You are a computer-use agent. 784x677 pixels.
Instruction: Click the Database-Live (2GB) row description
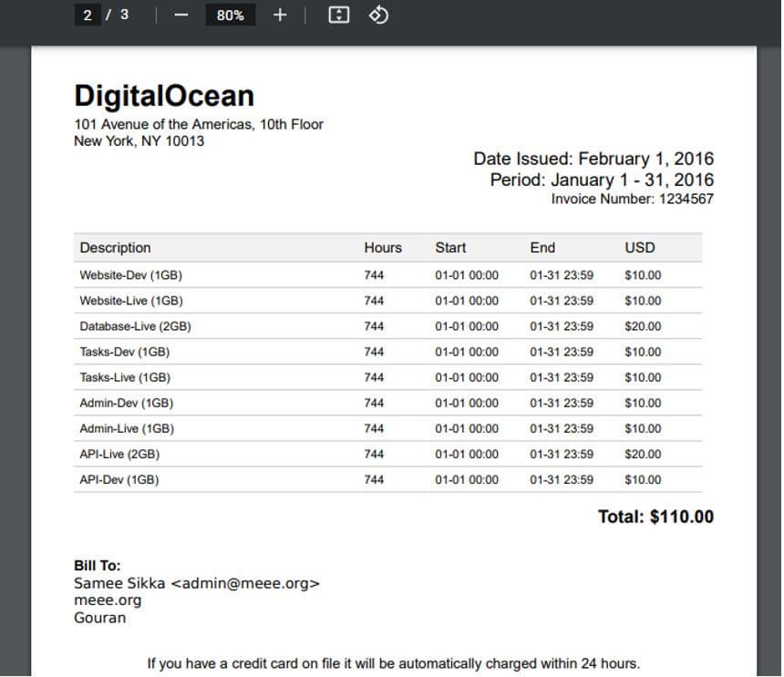(x=135, y=326)
